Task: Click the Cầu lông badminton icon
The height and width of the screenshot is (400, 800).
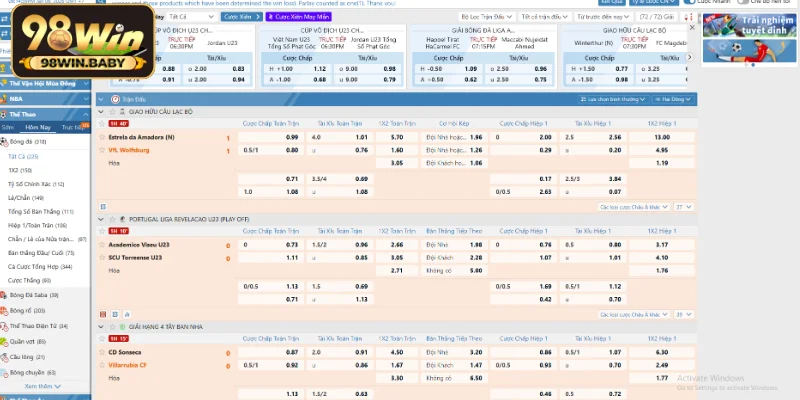Action: pyautogui.click(x=4, y=357)
